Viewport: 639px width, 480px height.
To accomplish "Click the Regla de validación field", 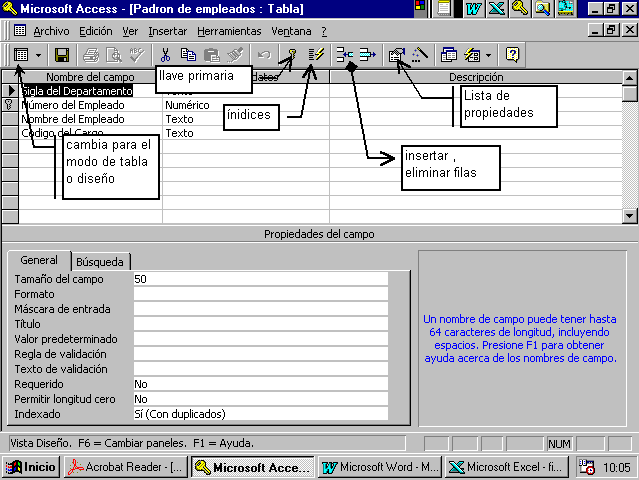I will [261, 354].
